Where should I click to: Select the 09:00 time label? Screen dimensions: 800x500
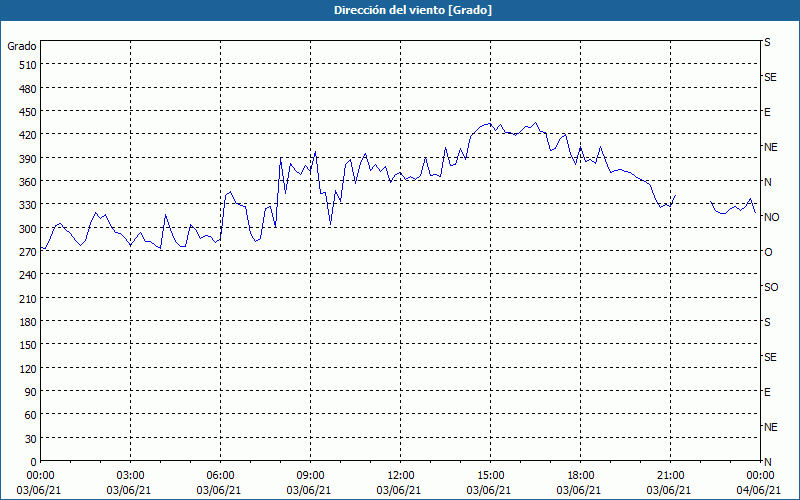(x=310, y=476)
